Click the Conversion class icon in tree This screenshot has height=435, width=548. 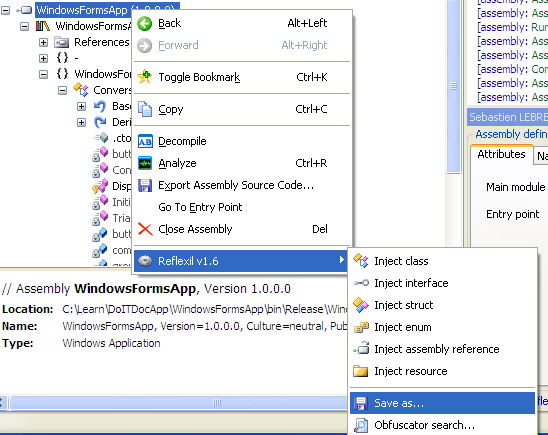tap(81, 90)
